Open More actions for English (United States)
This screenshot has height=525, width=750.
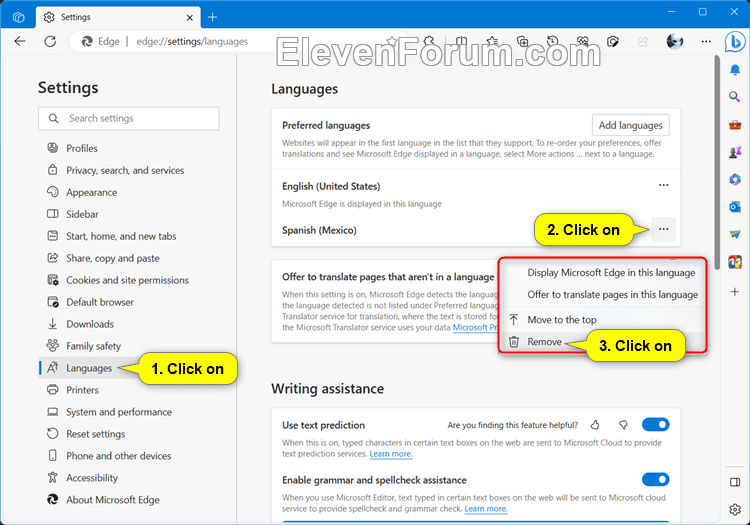(663, 185)
